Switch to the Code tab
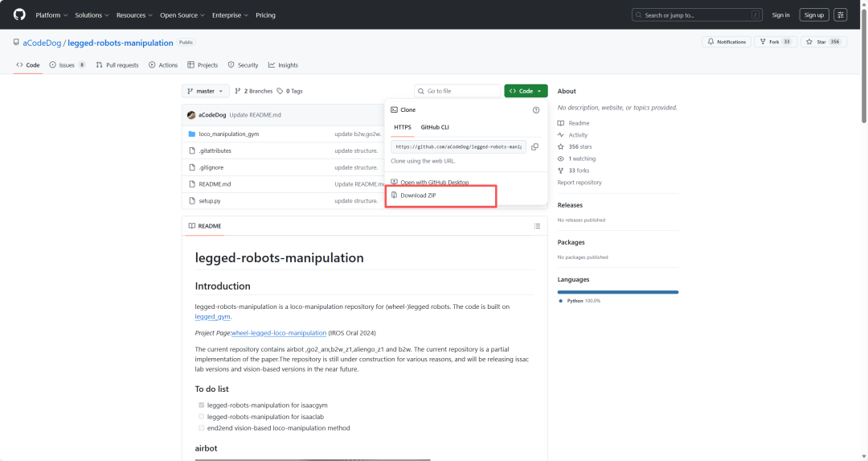Viewport: 868px width, 461px height. point(27,65)
